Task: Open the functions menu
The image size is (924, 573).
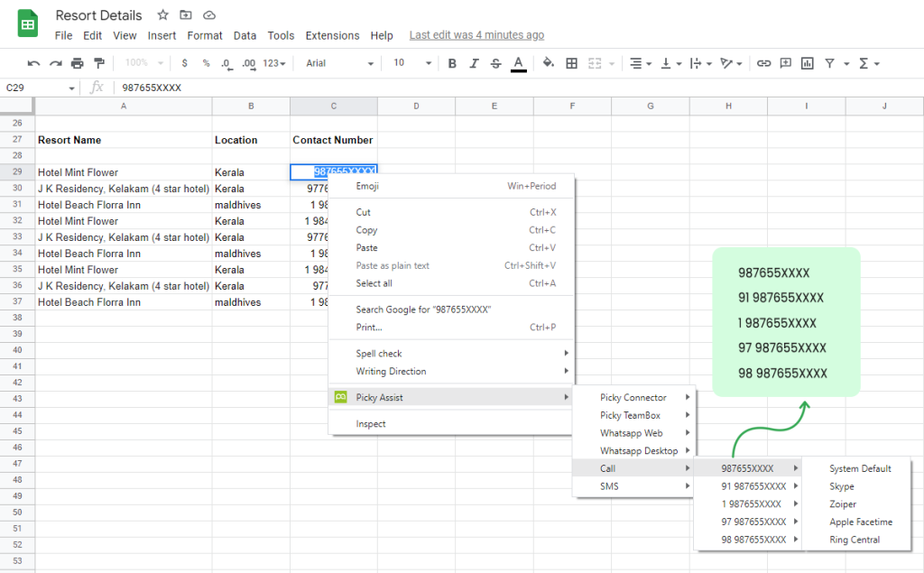Action: [x=869, y=63]
